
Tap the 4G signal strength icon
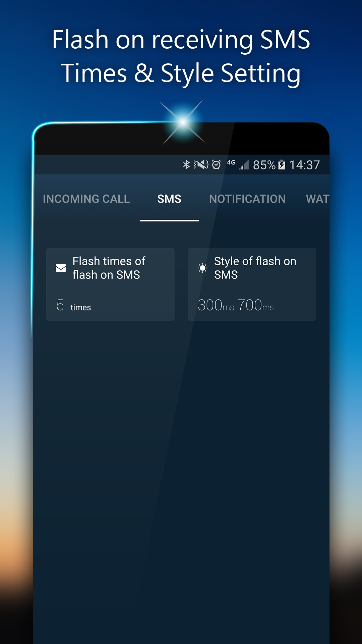coord(238,165)
